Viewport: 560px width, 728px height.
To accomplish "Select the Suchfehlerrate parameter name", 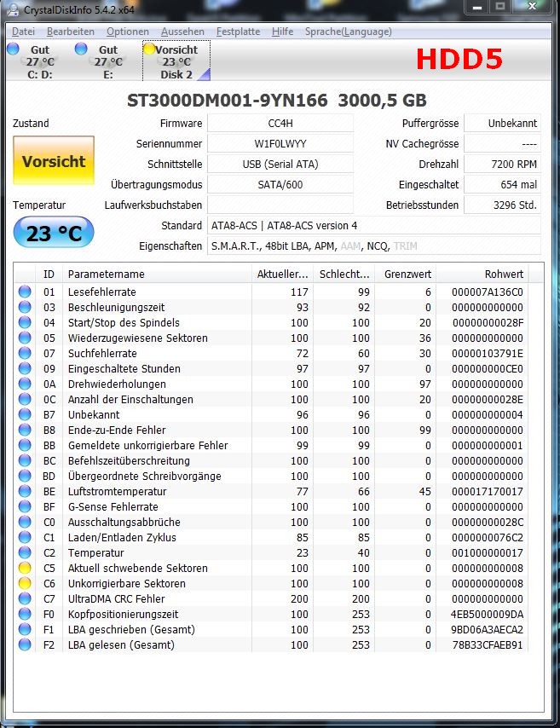I will tap(102, 353).
